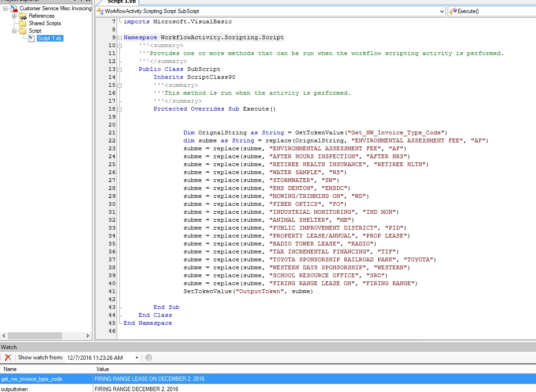Collapse the Customer Service Misc Invoicing root node
The height and width of the screenshot is (392, 536).
point(6,8)
